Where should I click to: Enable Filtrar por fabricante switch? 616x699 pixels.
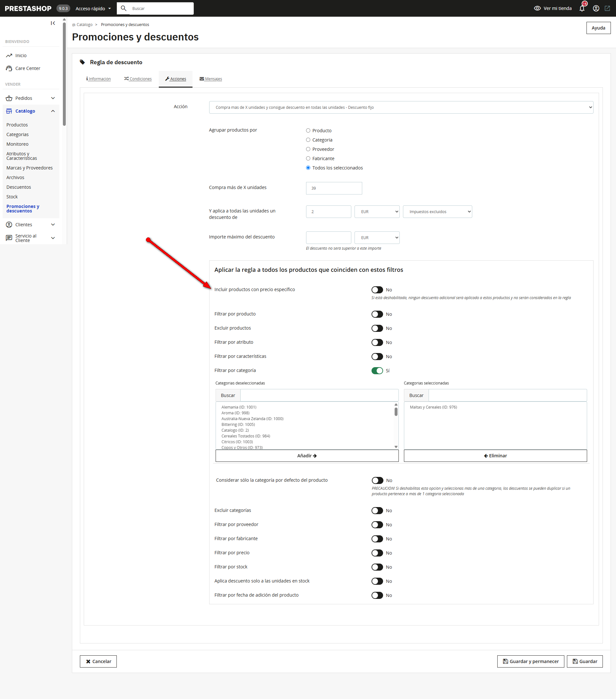tap(377, 539)
